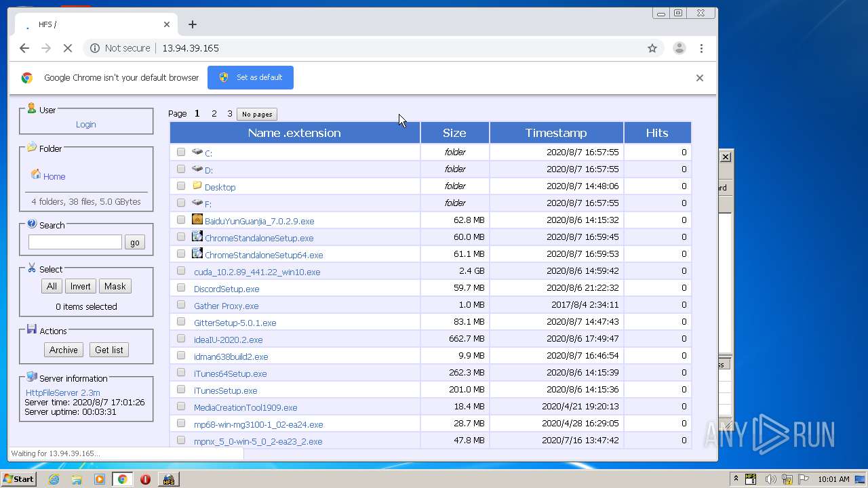Click the C: drive icon
Viewport: 868px width, 488px height.
197,152
